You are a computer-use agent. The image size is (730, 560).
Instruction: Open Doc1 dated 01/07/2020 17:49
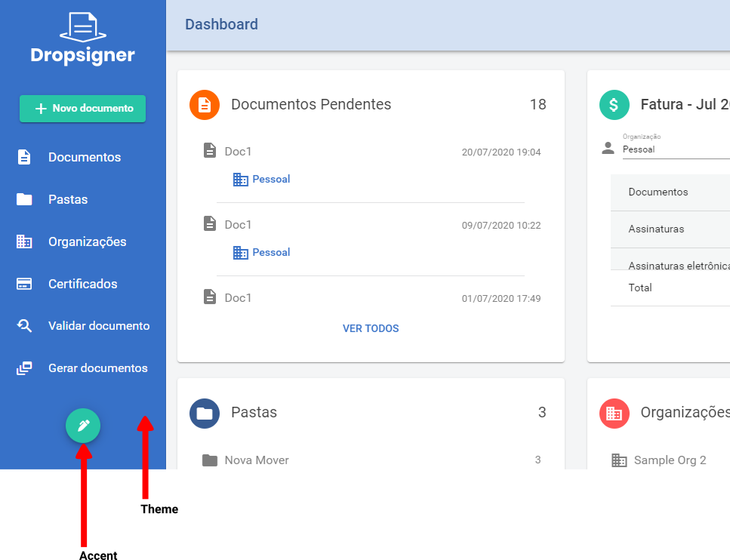coord(371,298)
